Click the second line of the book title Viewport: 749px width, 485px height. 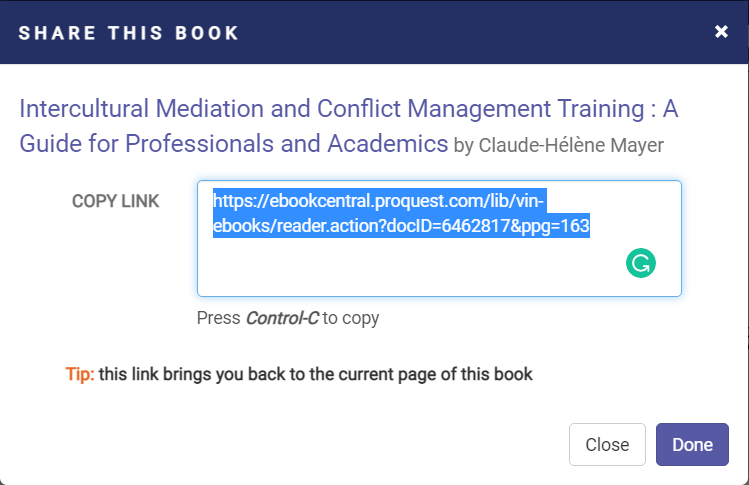tap(233, 143)
